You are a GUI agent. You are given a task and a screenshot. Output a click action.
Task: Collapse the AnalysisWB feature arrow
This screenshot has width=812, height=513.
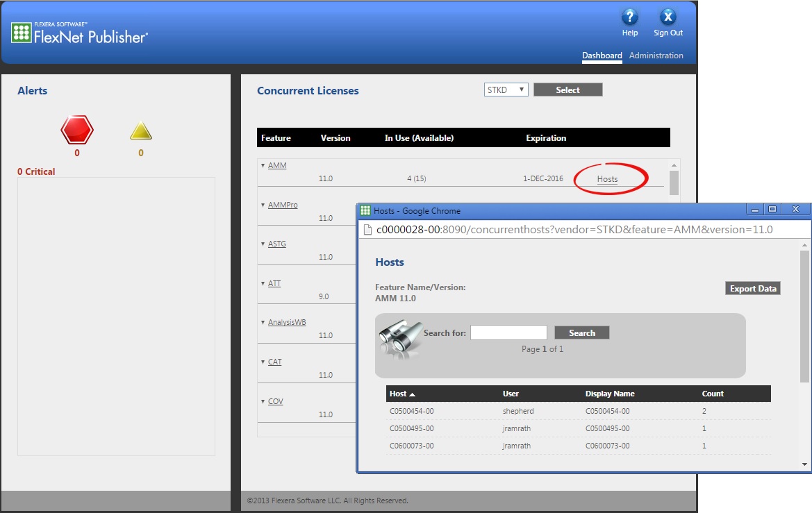(x=263, y=323)
